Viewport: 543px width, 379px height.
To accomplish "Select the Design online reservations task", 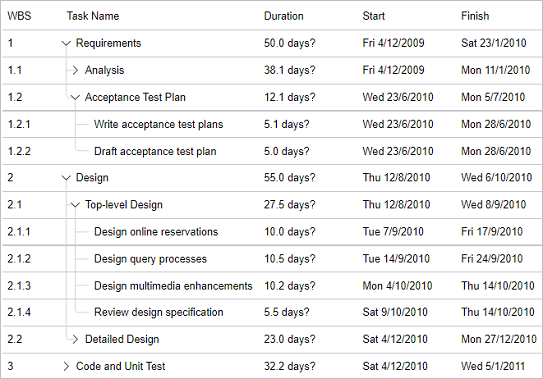I will (156, 232).
